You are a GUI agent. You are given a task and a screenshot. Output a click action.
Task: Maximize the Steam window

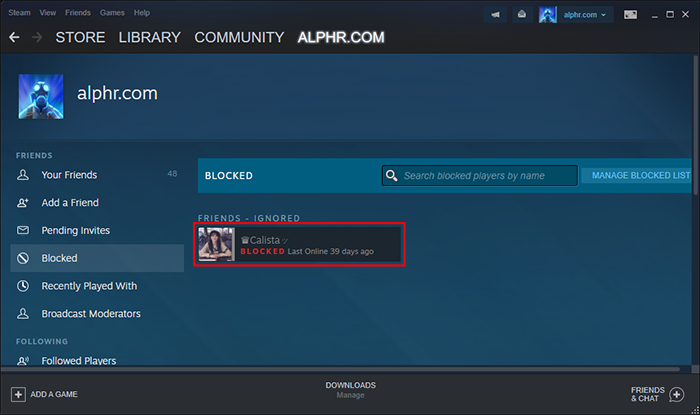coord(670,15)
